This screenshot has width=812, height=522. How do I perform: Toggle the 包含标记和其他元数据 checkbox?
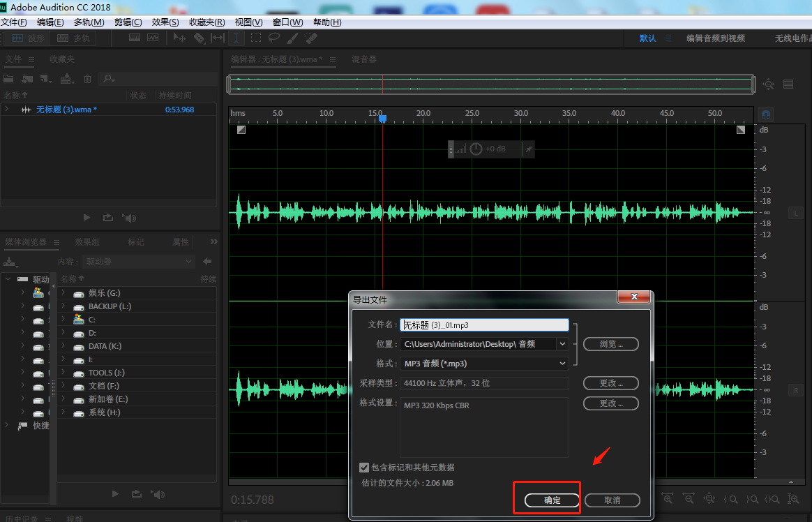click(364, 468)
